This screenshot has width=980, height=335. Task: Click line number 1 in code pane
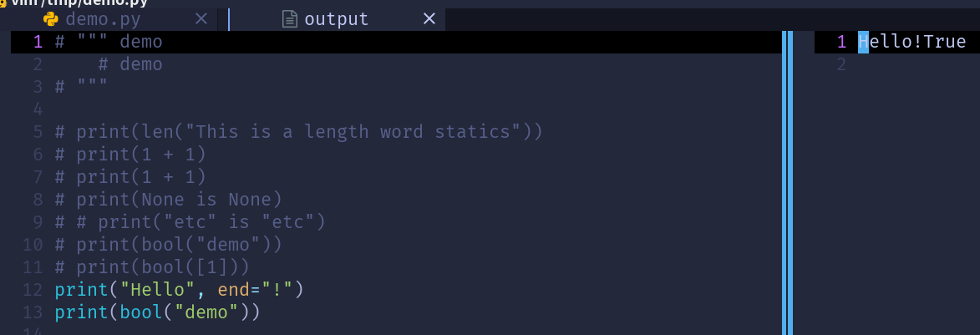38,42
